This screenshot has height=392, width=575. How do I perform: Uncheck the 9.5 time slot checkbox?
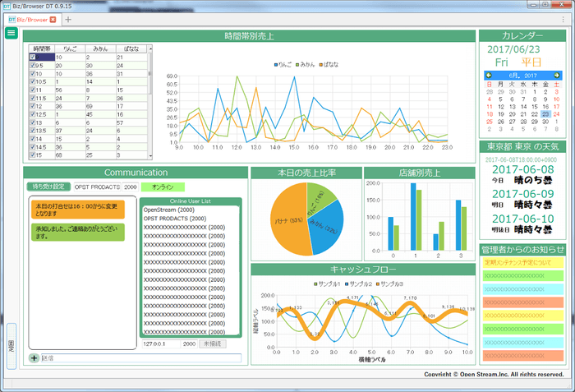pos(32,65)
